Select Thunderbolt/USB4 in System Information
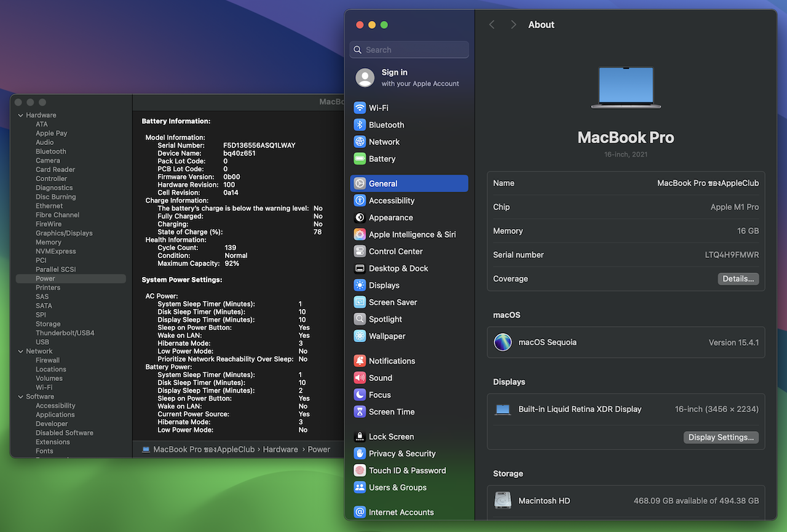787x532 pixels. click(65, 333)
